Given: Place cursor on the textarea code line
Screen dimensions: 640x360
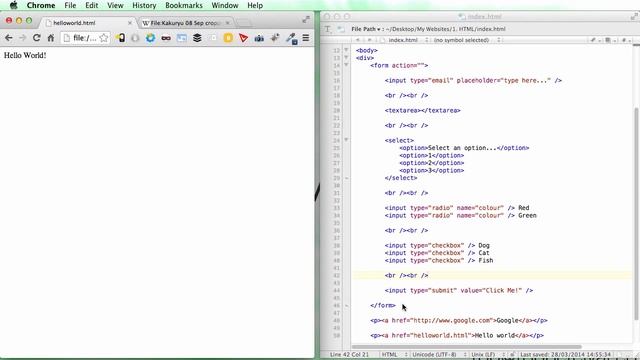Looking at the screenshot, I should click(x=422, y=110).
